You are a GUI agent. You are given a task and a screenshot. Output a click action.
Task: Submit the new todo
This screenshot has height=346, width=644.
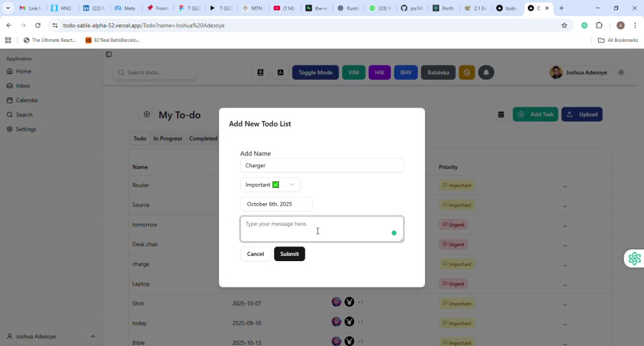tap(290, 254)
